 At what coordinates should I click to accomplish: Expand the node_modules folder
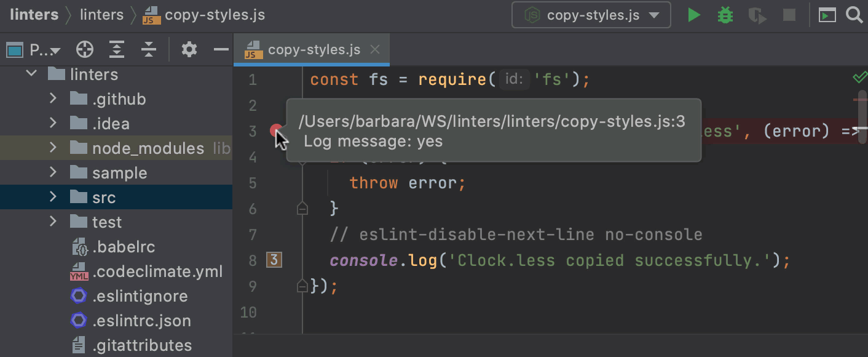point(53,148)
